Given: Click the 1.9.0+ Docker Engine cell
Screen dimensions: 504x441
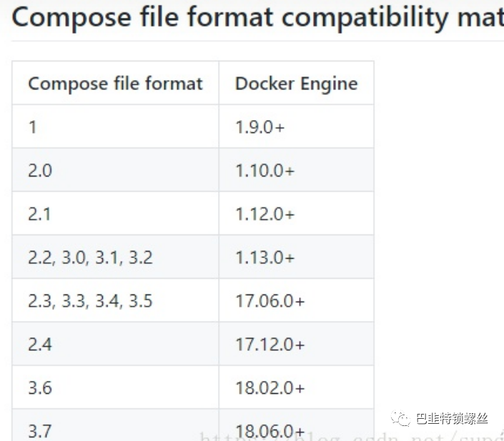Looking at the screenshot, I should tap(297, 127).
